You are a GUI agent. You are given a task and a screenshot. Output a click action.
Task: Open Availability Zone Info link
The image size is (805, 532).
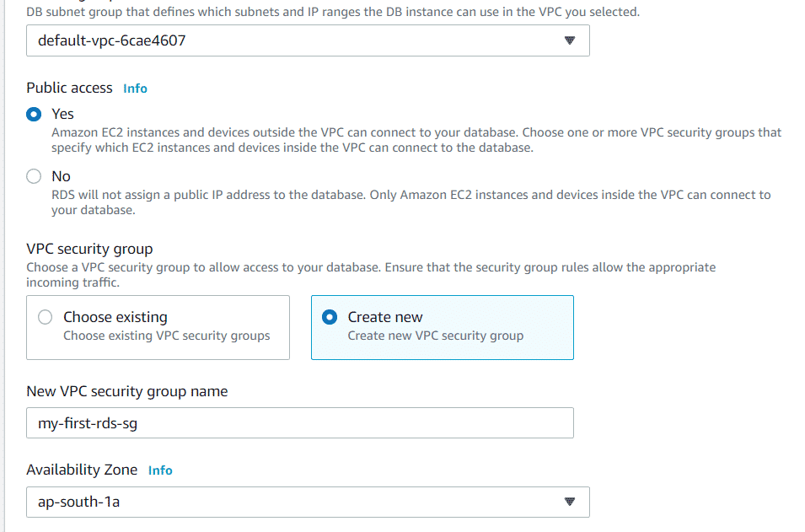[160, 470]
